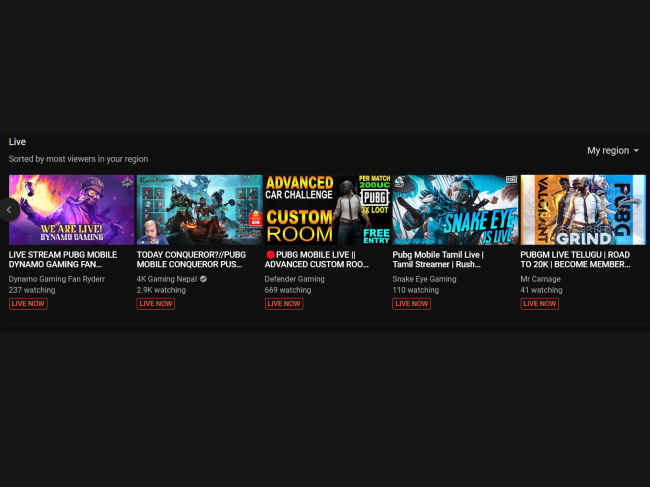Click the '110 watching' text
Screen dimensions: 650x487
click(416, 290)
